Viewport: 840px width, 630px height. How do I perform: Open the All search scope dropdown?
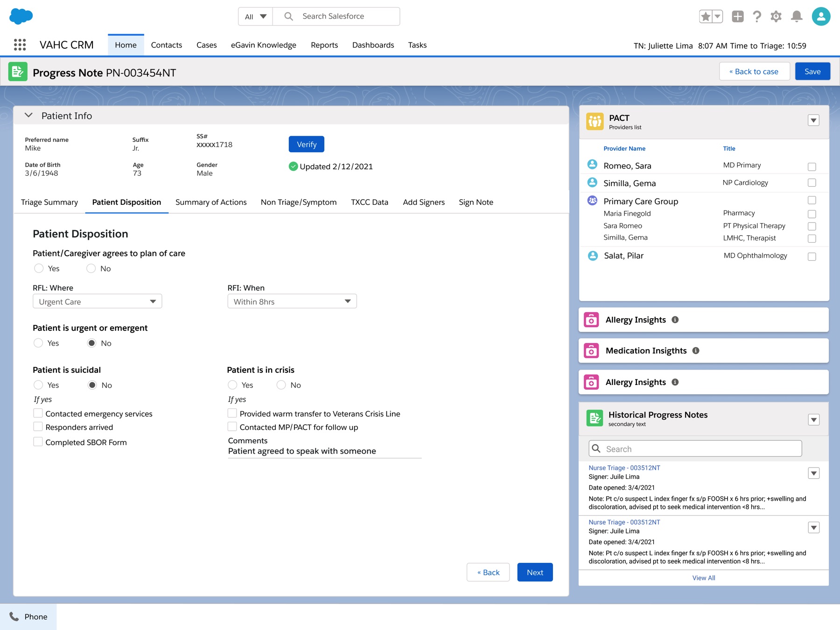coord(256,16)
